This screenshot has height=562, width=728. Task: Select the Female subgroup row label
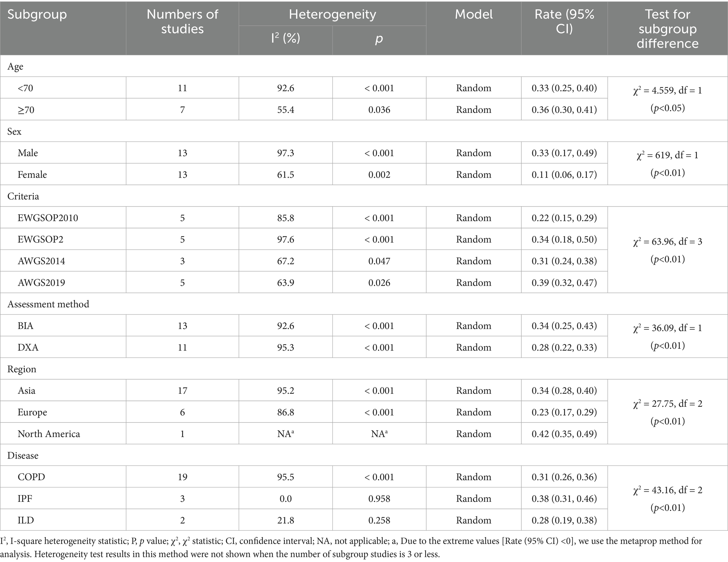(x=32, y=175)
